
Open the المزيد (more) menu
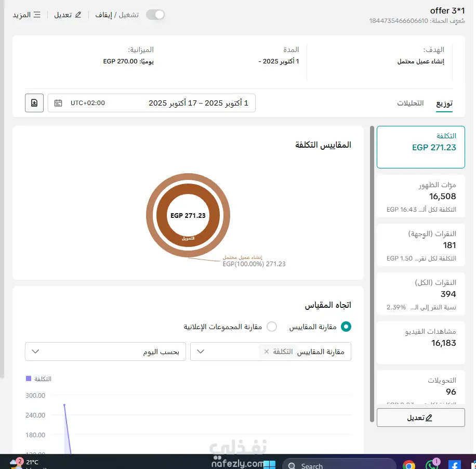pyautogui.click(x=27, y=15)
